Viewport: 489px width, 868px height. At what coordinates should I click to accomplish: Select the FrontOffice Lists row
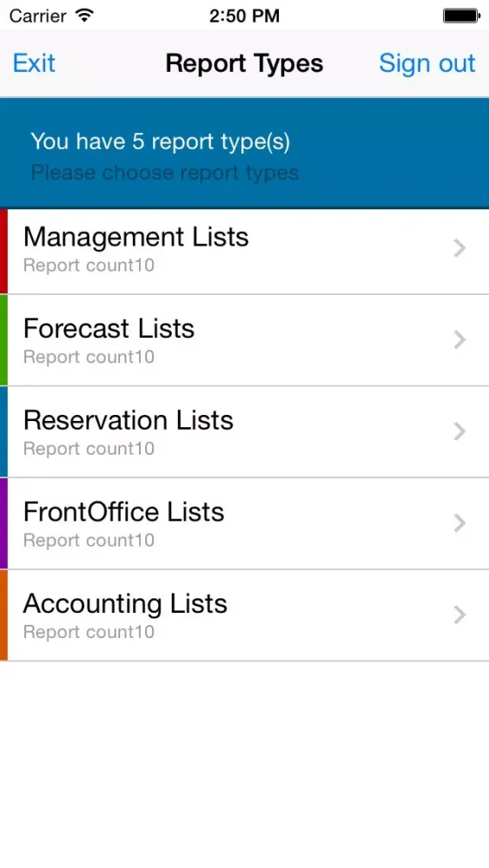[244, 523]
